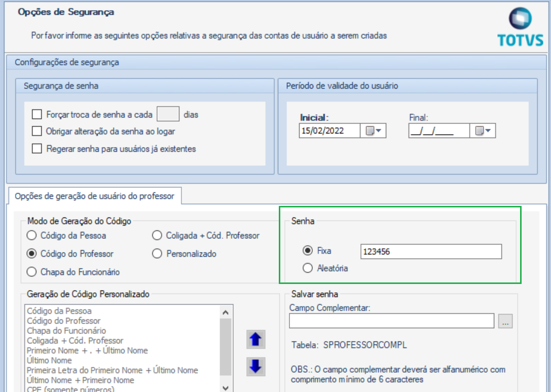Click the ellipsis browse button for Campo Complementar
The height and width of the screenshot is (392, 551).
click(505, 321)
